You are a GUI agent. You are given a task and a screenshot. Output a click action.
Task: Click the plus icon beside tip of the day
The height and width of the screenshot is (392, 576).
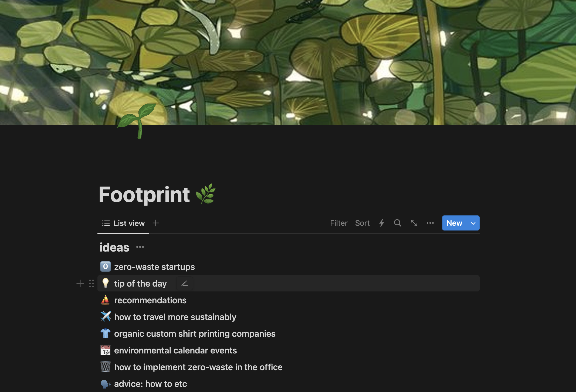click(x=80, y=283)
